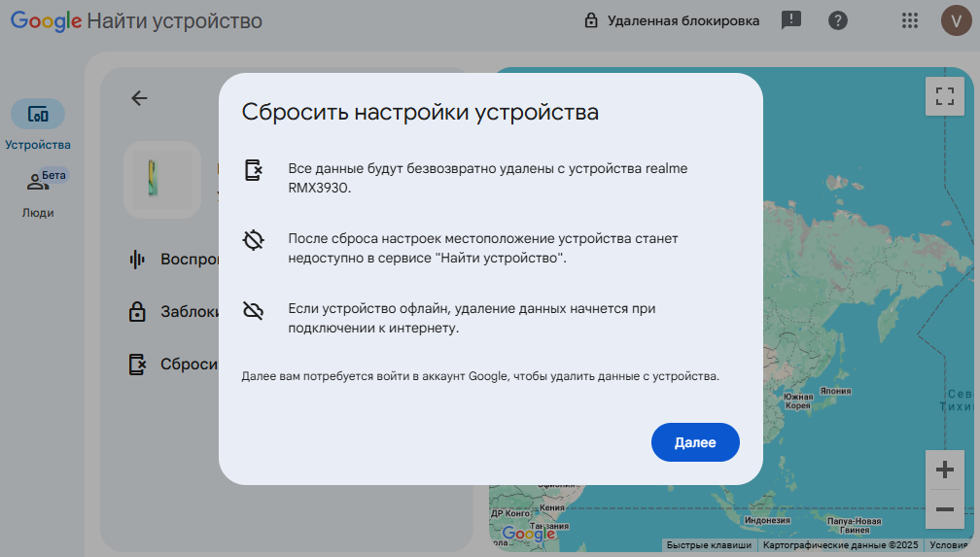
Task: Toggle fullscreen map view
Action: click(x=944, y=96)
